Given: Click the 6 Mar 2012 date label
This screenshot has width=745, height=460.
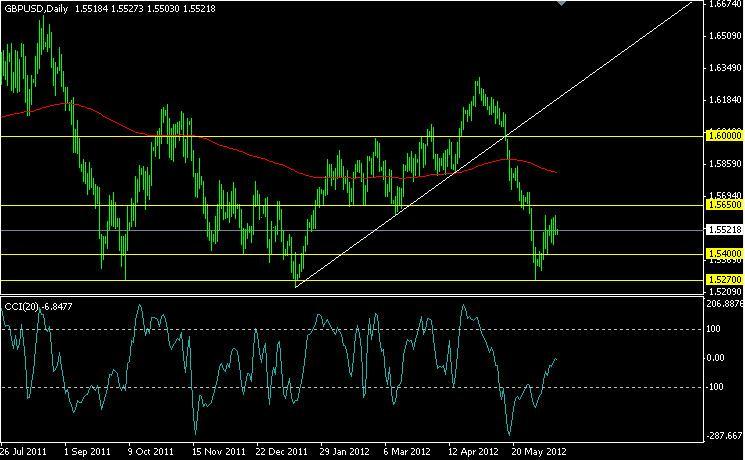Looking at the screenshot, I should [x=407, y=451].
